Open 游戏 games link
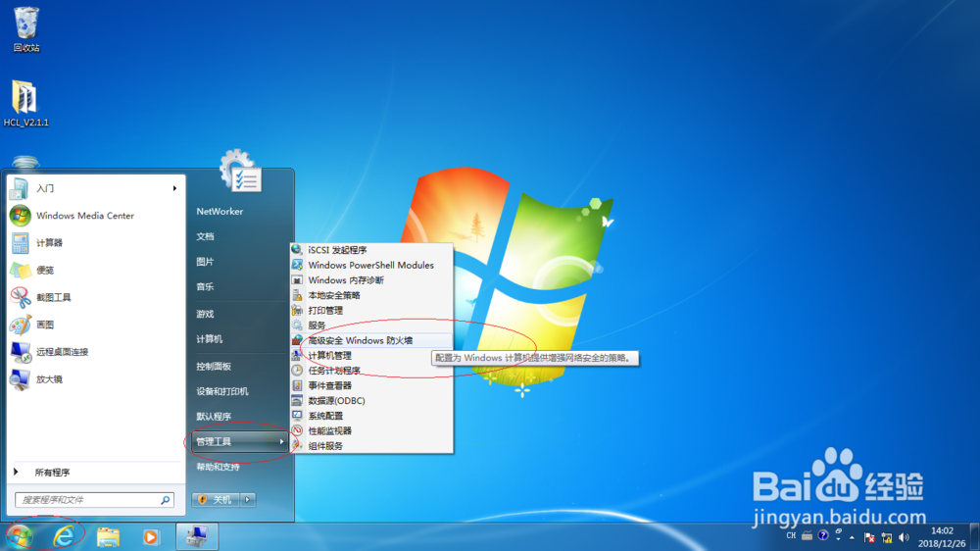980x551 pixels. tap(205, 314)
